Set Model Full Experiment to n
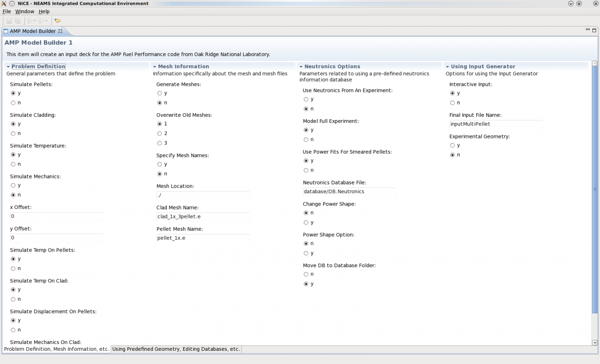Image resolution: width=600 pixels, height=364 pixels. (x=306, y=140)
